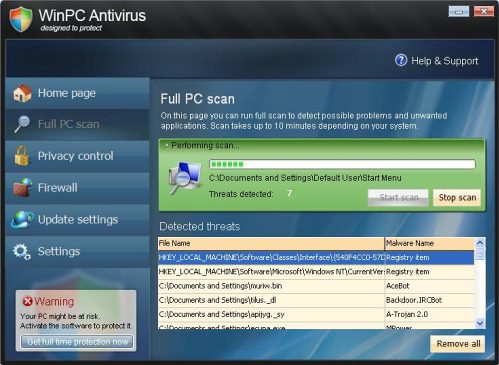Select the tilus._dl file row
499x365 pixels.
click(316, 300)
